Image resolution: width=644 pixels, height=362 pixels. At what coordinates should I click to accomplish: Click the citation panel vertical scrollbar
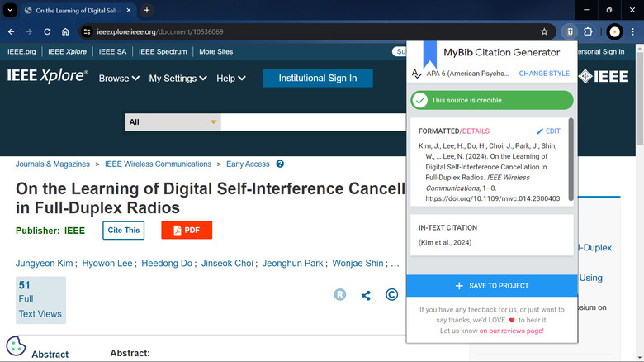coord(570,157)
